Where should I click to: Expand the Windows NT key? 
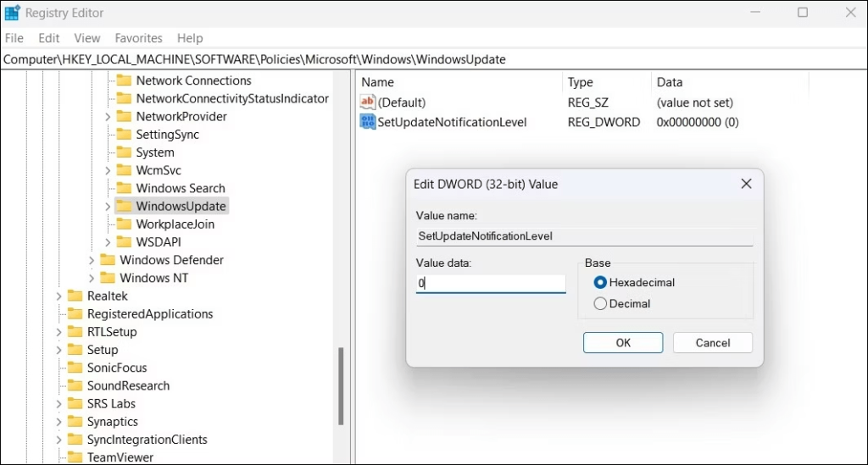92,278
